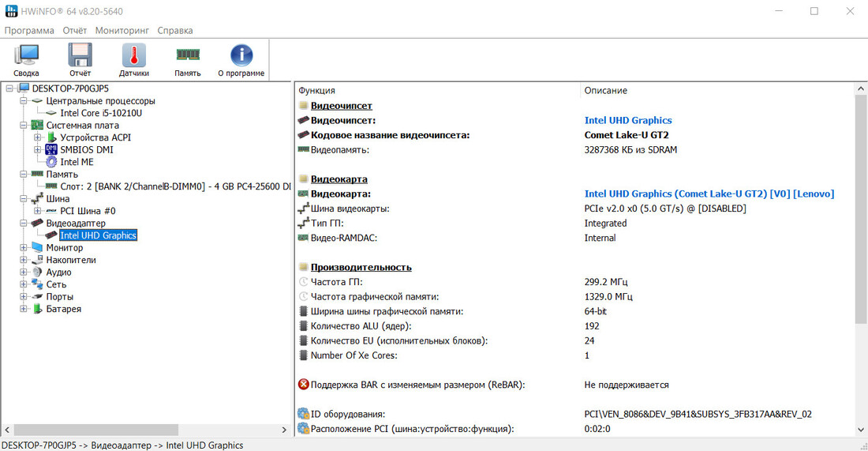
Task: Expand the Накопители tree node
Action: (x=23, y=260)
